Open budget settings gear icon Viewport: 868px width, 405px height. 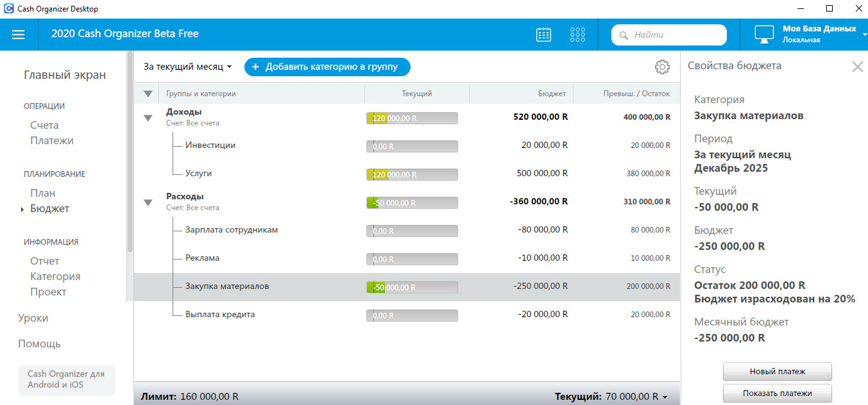pyautogui.click(x=662, y=67)
